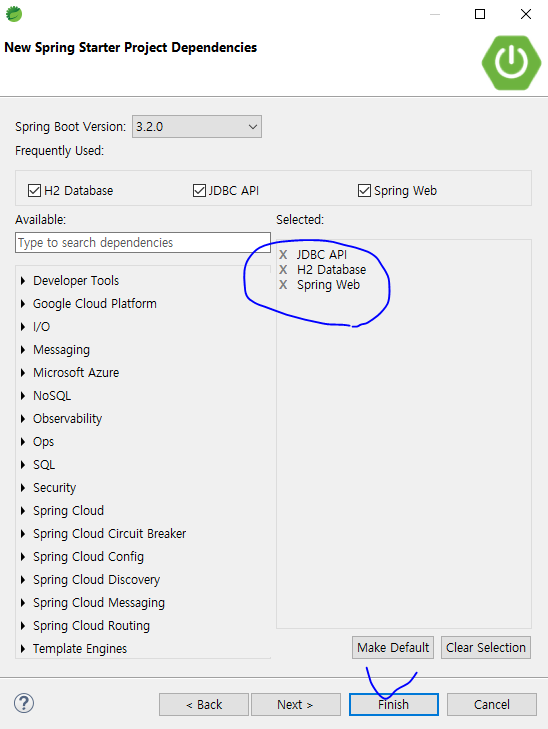Remove JDBC API via its X icon
548x729 pixels.
pos(283,255)
